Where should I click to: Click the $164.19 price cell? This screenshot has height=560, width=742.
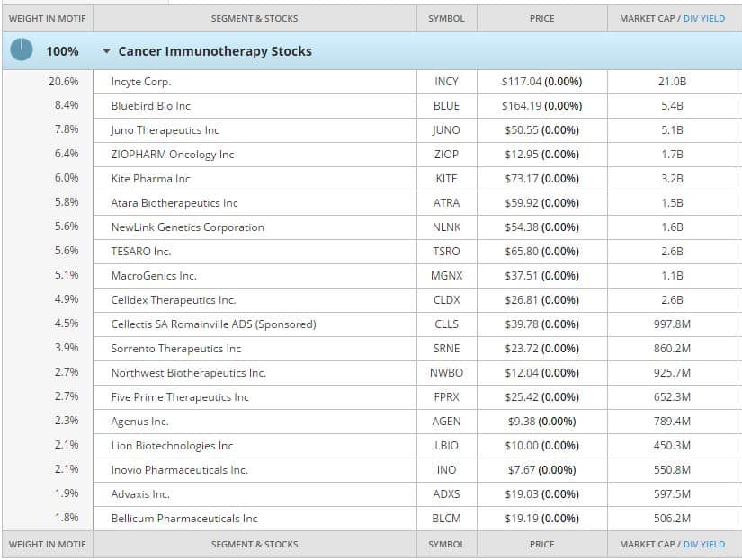click(x=541, y=106)
